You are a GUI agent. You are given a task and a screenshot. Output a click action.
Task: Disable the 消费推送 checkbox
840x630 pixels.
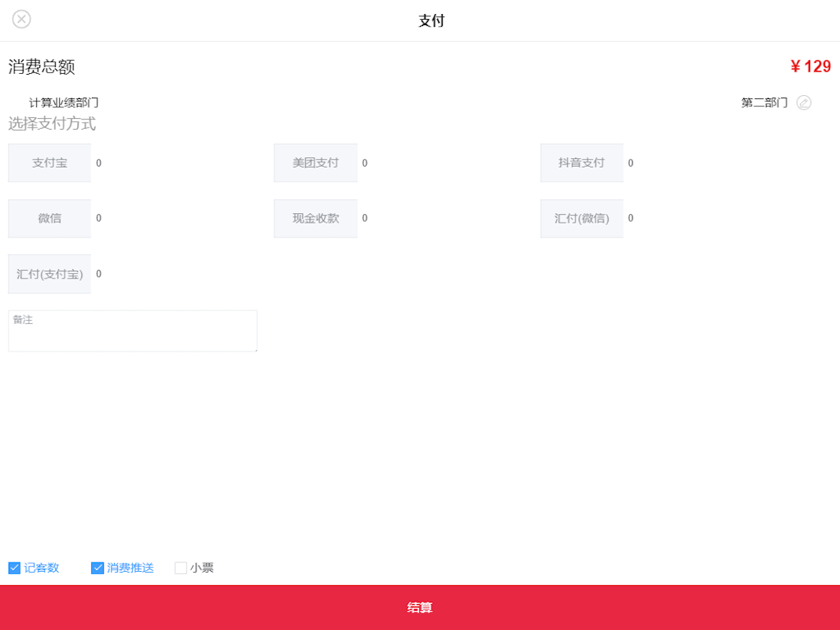[98, 568]
